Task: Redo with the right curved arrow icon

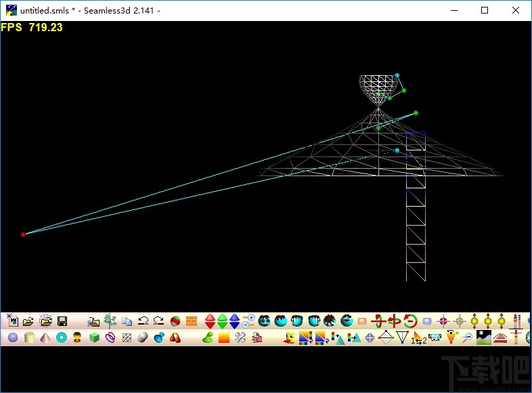Action: coord(158,321)
